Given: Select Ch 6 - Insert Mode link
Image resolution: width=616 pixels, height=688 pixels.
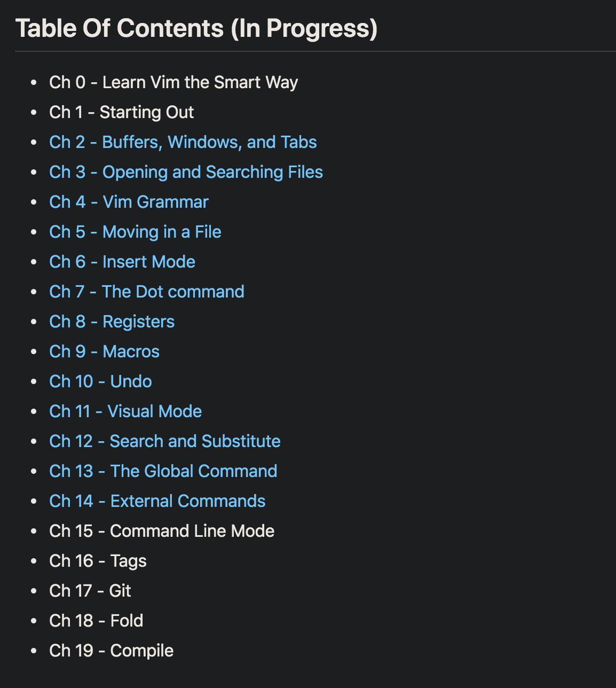Looking at the screenshot, I should pyautogui.click(x=122, y=262).
